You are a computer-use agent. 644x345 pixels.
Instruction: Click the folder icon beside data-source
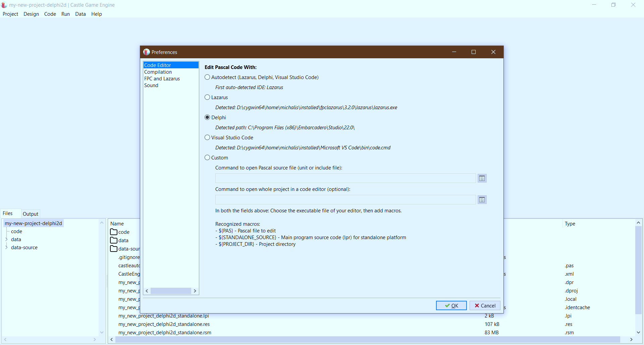point(114,248)
